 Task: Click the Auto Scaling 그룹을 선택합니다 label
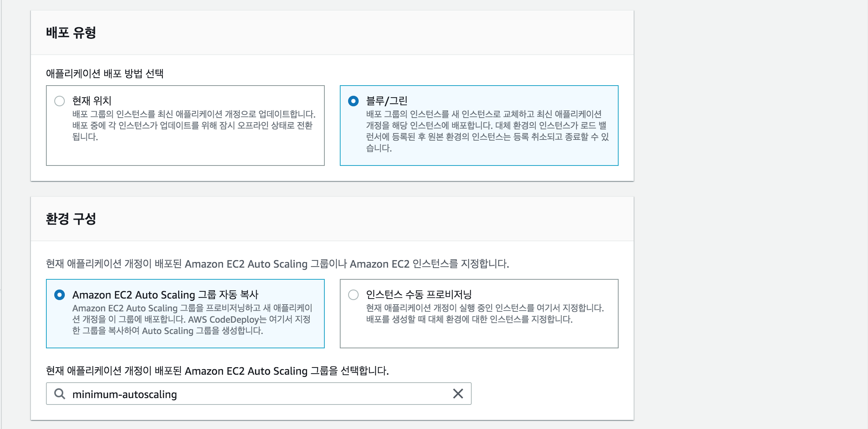coord(217,371)
